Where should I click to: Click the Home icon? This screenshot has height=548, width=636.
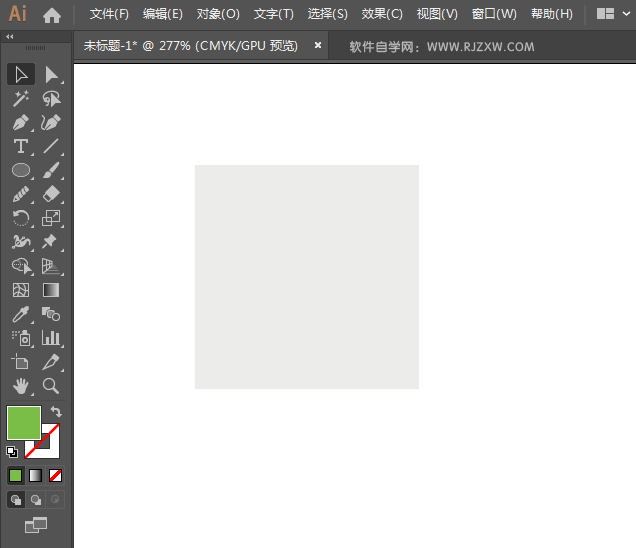(x=52, y=15)
